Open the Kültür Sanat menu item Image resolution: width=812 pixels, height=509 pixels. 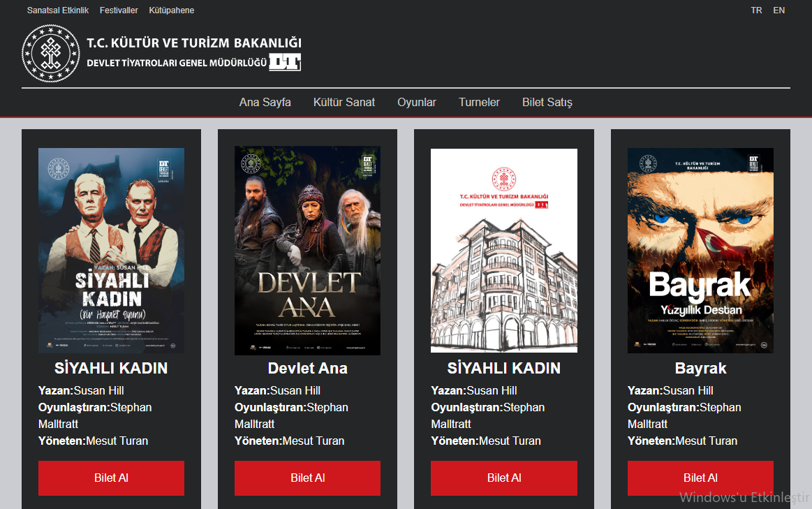tap(344, 102)
